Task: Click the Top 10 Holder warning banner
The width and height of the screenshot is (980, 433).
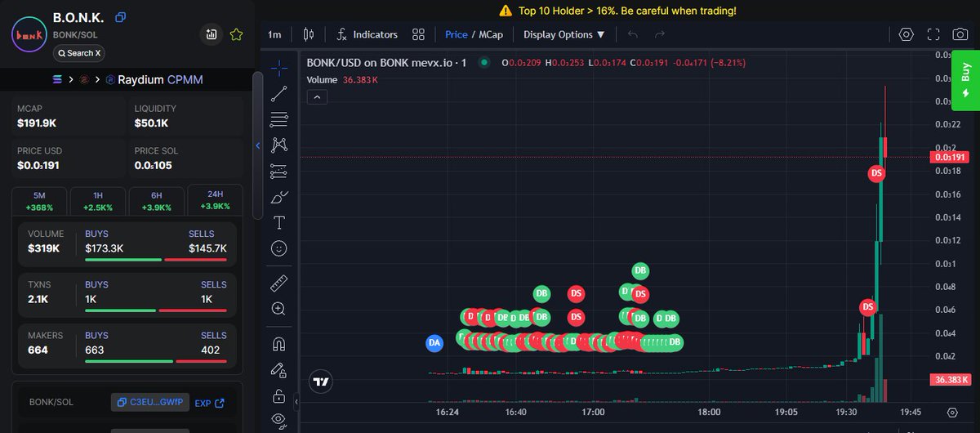Action: pyautogui.click(x=617, y=11)
